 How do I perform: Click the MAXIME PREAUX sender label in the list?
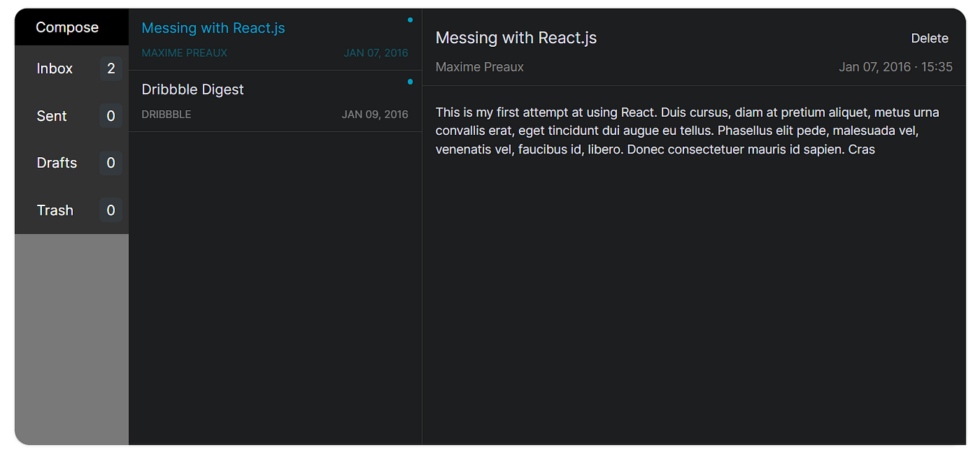point(185,53)
